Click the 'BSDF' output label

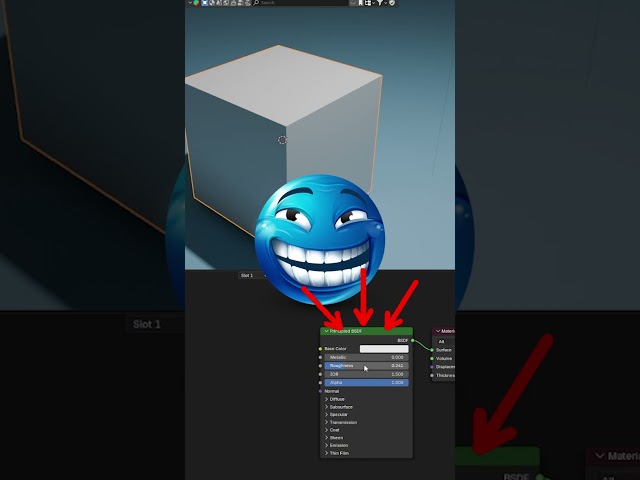(403, 340)
